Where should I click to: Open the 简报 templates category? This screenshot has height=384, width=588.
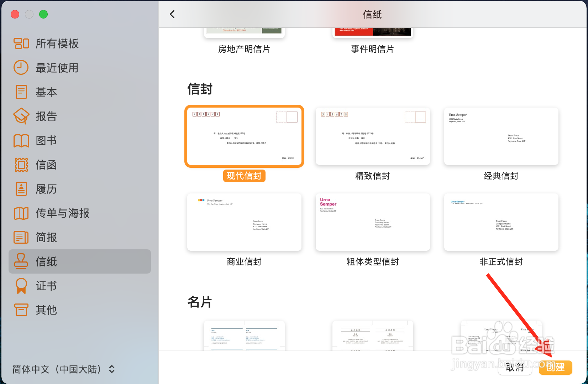46,237
